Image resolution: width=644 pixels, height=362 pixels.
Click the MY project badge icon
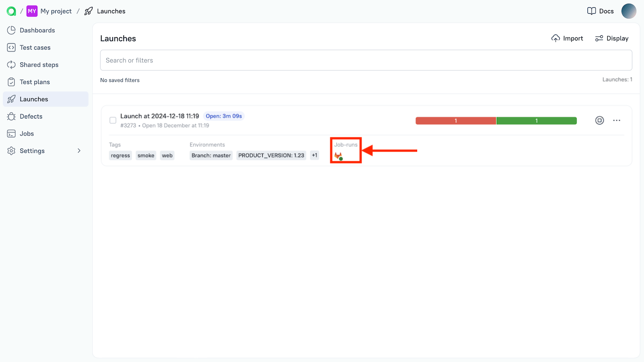[x=32, y=11]
